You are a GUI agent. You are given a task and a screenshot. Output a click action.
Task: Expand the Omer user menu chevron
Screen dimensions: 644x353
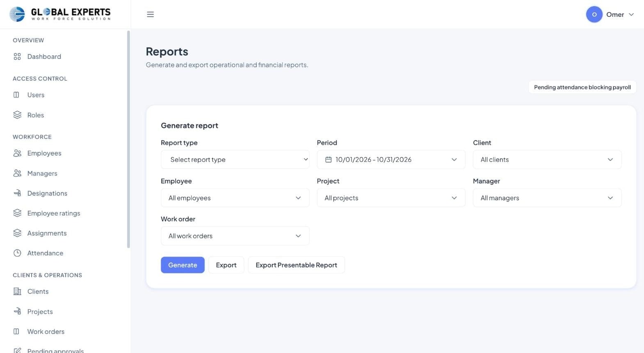(x=631, y=14)
